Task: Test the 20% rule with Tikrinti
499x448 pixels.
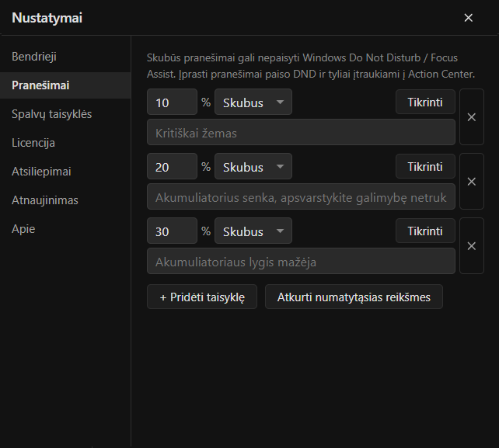Action: tap(425, 167)
